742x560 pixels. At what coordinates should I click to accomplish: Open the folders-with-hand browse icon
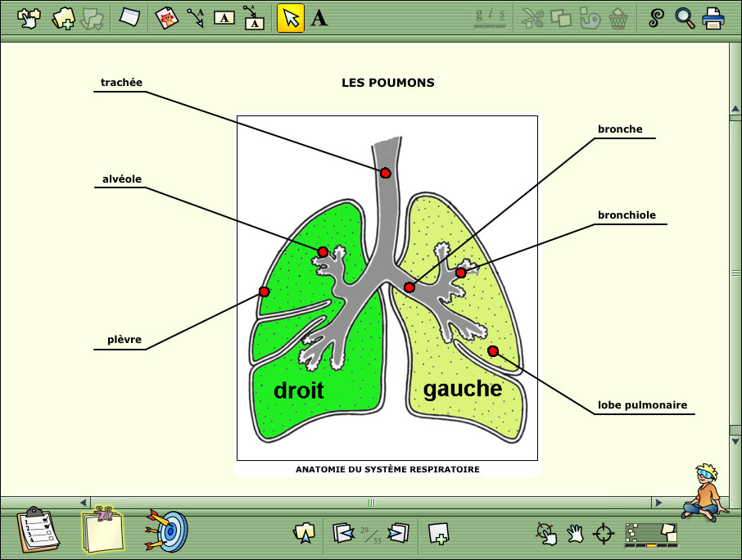pyautogui.click(x=29, y=19)
